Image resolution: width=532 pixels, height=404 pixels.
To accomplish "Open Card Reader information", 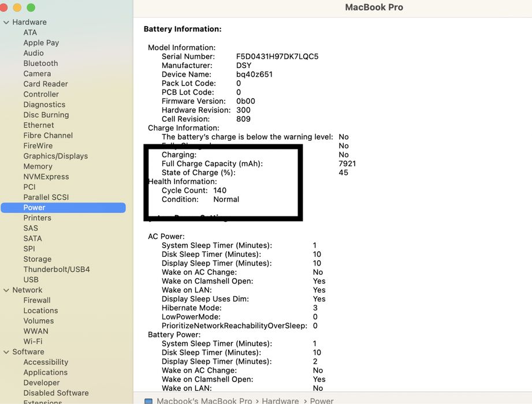I will (x=46, y=84).
